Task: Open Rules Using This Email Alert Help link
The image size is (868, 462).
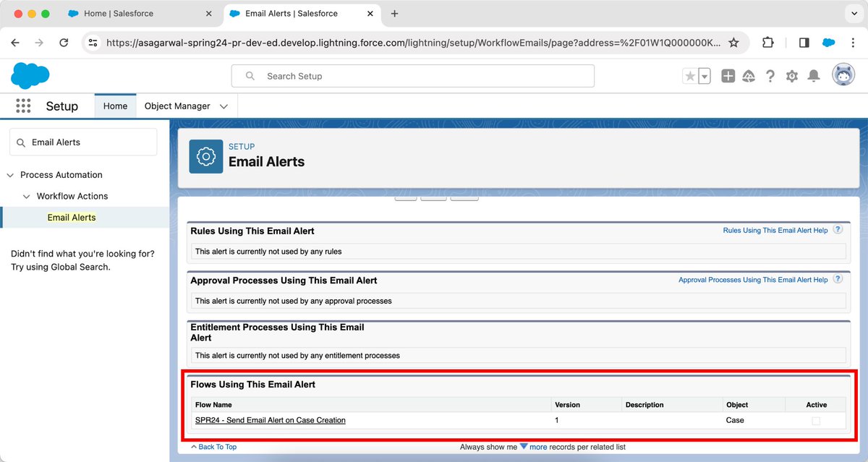Action: click(775, 230)
